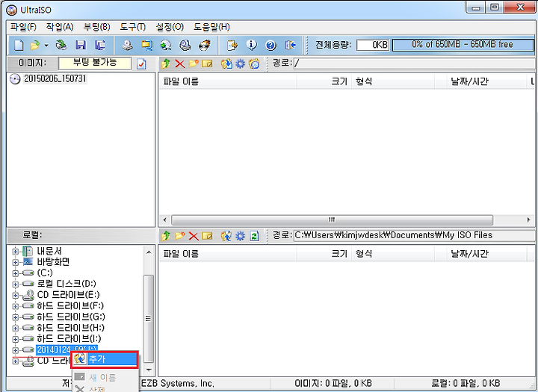538x392 pixels.
Task: Click the local path field showing My ISO Files
Action: (x=414, y=236)
